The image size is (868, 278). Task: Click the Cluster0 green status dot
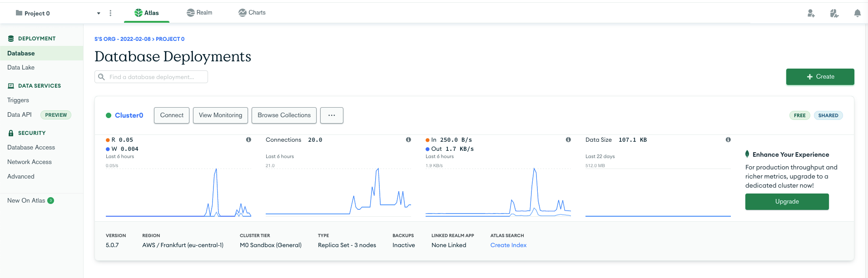point(109,115)
